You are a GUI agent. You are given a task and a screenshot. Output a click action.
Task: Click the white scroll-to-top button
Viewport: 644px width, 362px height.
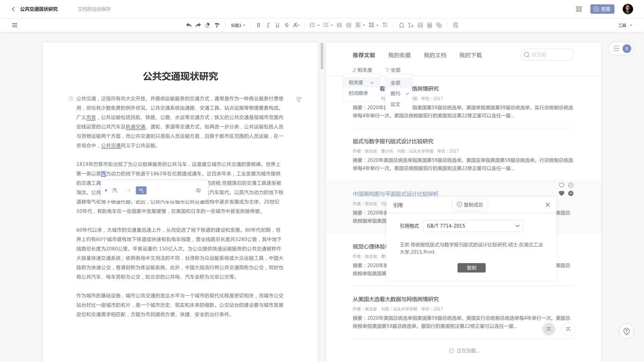(x=568, y=329)
